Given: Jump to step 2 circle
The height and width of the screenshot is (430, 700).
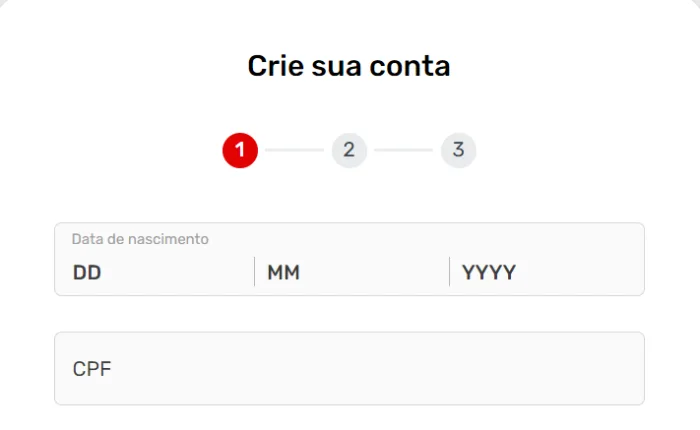Looking at the screenshot, I should point(349,150).
